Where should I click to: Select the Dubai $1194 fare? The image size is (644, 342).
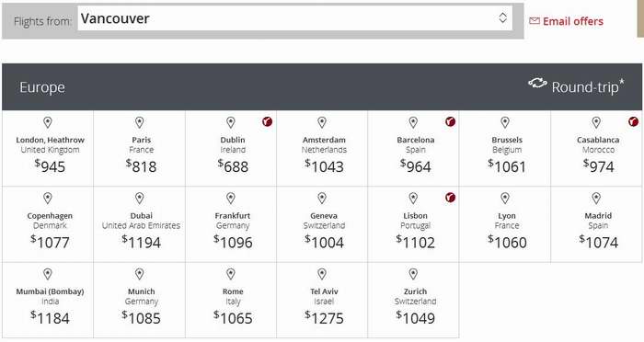coord(140,224)
